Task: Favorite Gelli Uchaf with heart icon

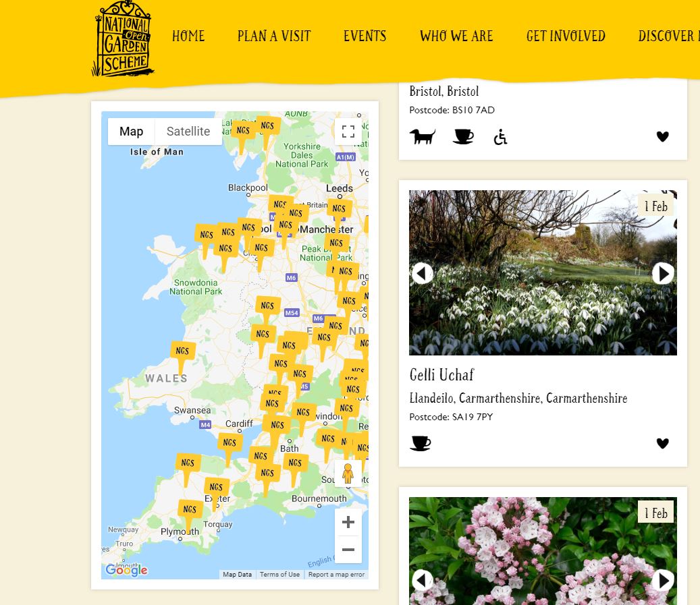Action: tap(663, 443)
